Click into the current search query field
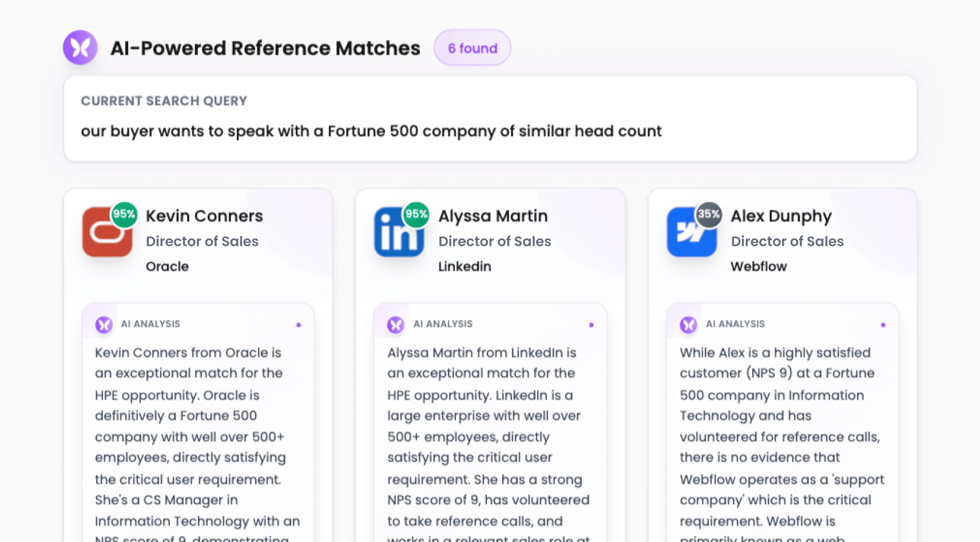Image resolution: width=980 pixels, height=542 pixels. (371, 131)
